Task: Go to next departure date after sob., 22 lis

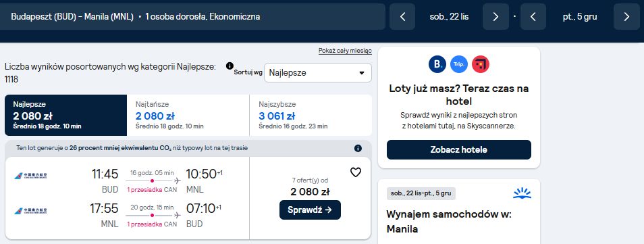Action: tap(495, 16)
